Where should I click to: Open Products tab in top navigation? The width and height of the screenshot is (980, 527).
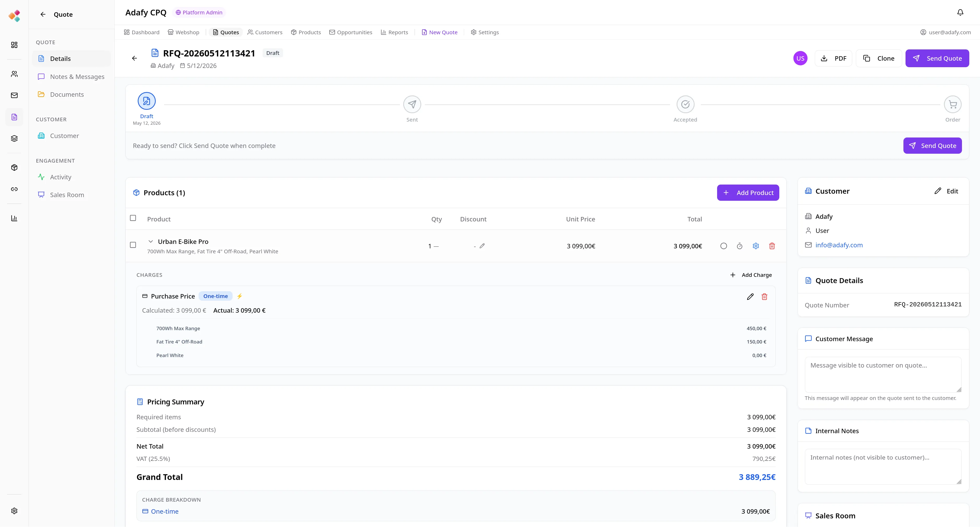click(x=306, y=32)
